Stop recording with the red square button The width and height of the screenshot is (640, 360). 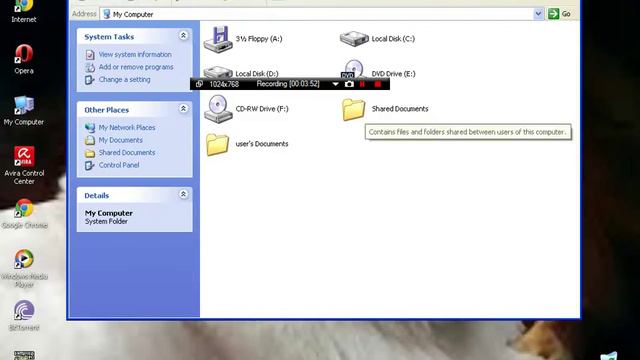tap(378, 84)
